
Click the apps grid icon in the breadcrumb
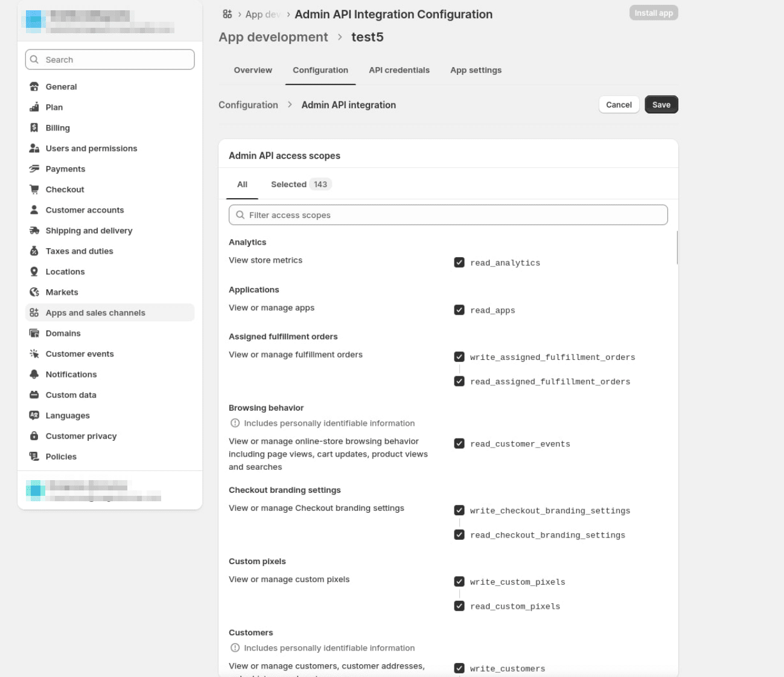pyautogui.click(x=228, y=14)
